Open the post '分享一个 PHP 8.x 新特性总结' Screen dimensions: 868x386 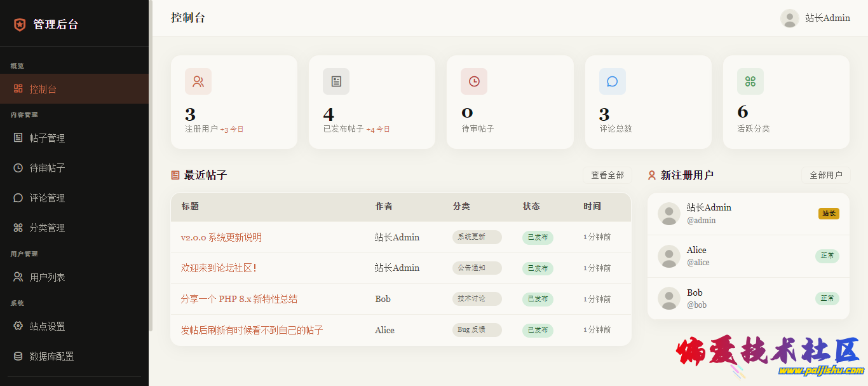239,299
